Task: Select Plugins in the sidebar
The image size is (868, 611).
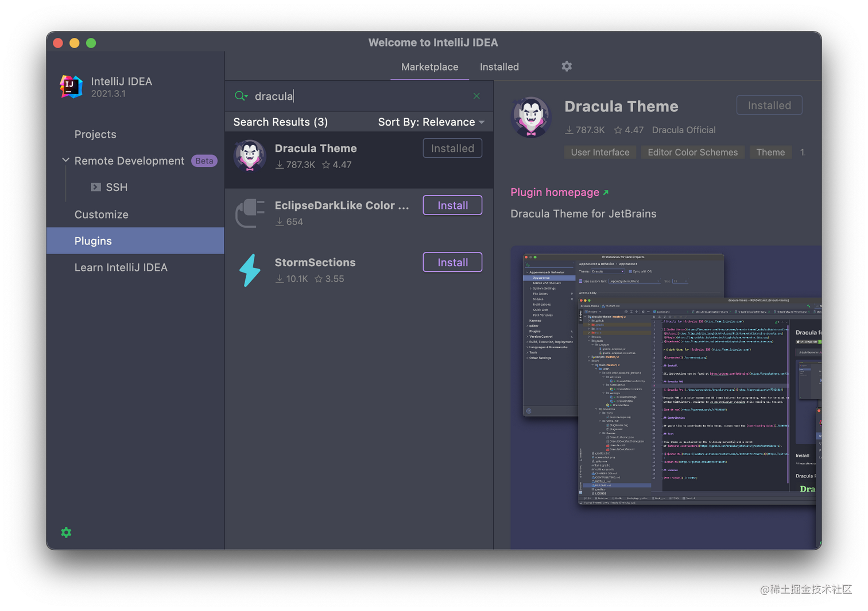Action: [x=135, y=241]
